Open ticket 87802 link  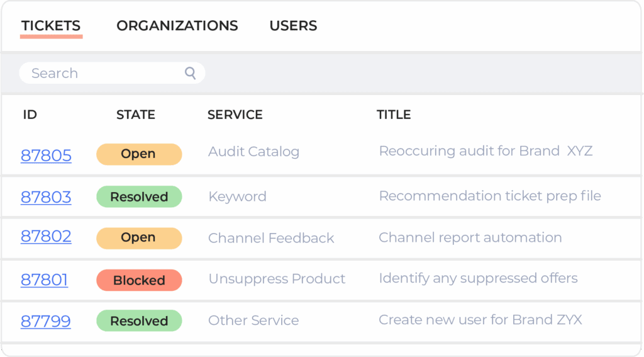(x=46, y=236)
